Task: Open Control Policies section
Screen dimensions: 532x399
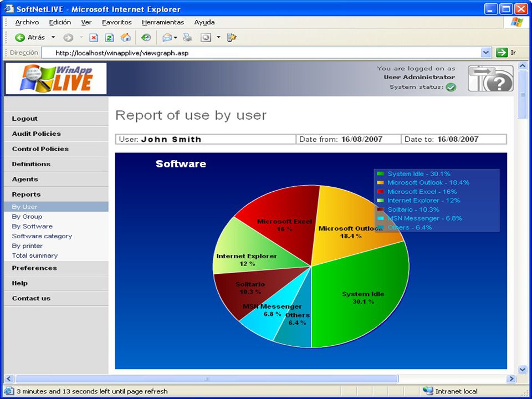Action: pyautogui.click(x=57, y=149)
